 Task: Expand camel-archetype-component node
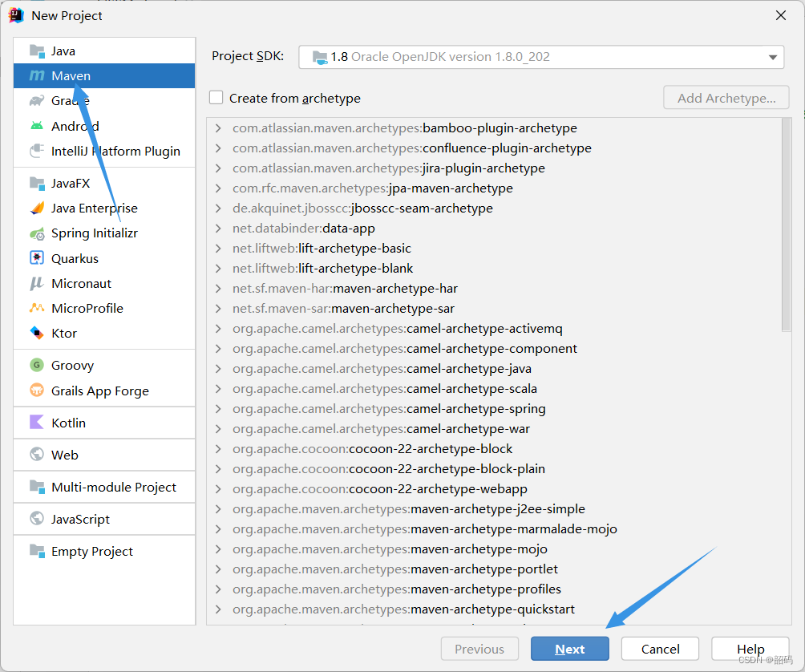point(218,349)
